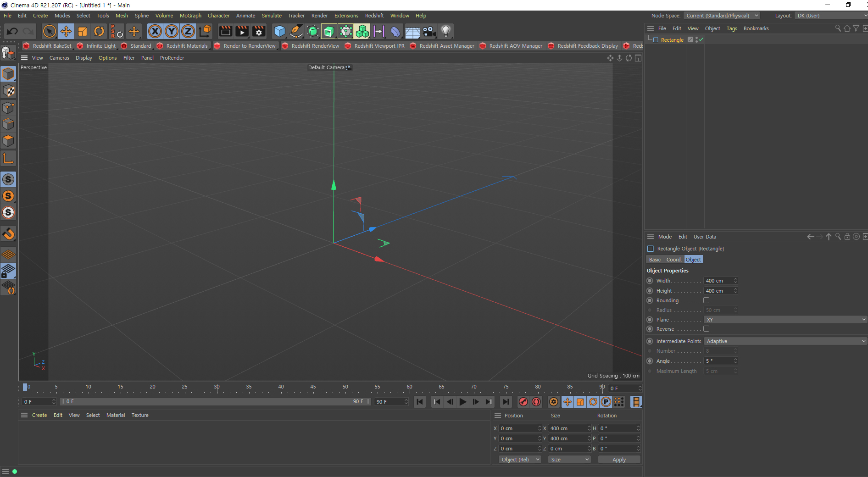Add a MoGraph Cloner object

(x=362, y=31)
